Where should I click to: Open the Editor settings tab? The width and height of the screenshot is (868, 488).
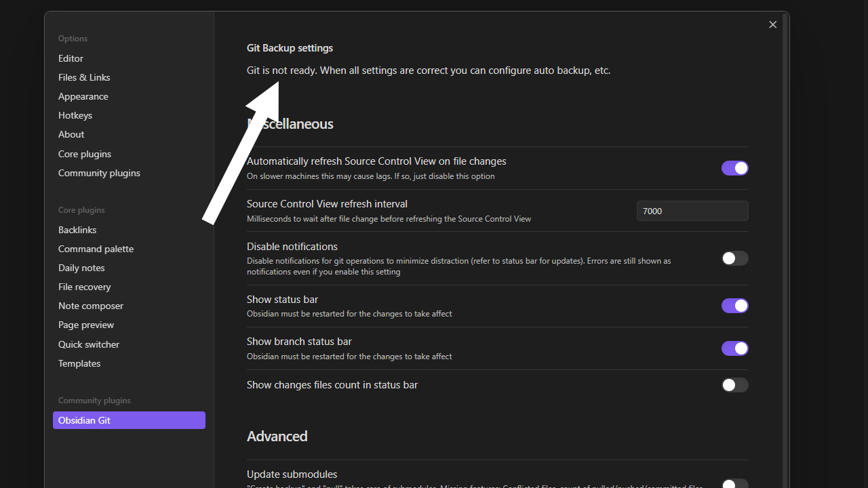tap(71, 58)
